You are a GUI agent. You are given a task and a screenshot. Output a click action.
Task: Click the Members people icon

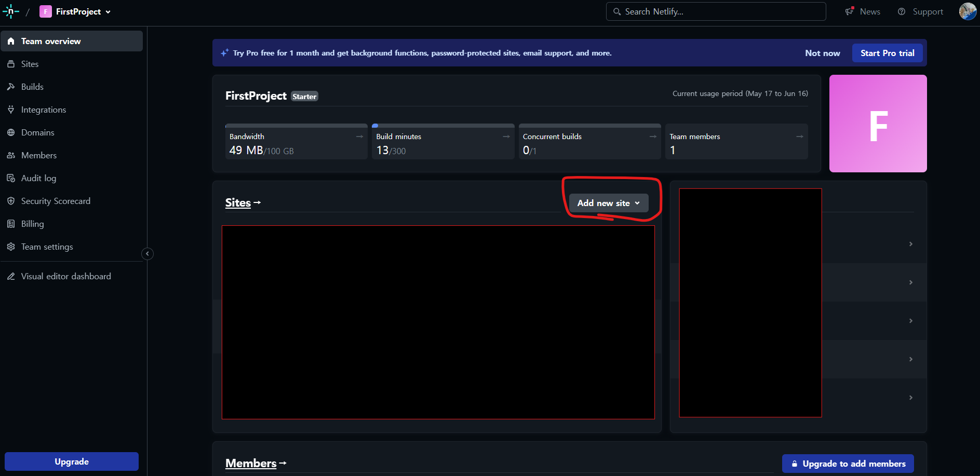pos(11,155)
